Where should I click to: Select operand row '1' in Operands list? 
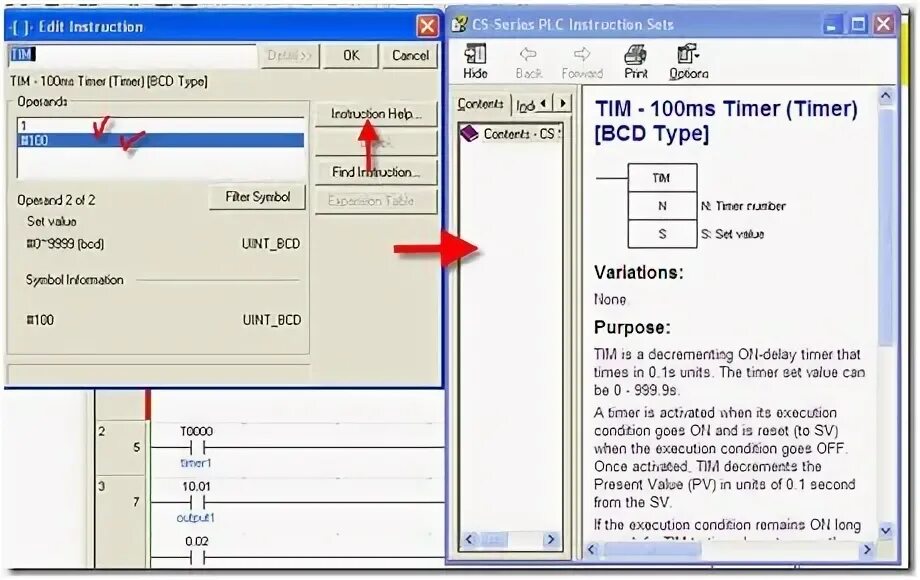pyautogui.click(x=161, y=126)
